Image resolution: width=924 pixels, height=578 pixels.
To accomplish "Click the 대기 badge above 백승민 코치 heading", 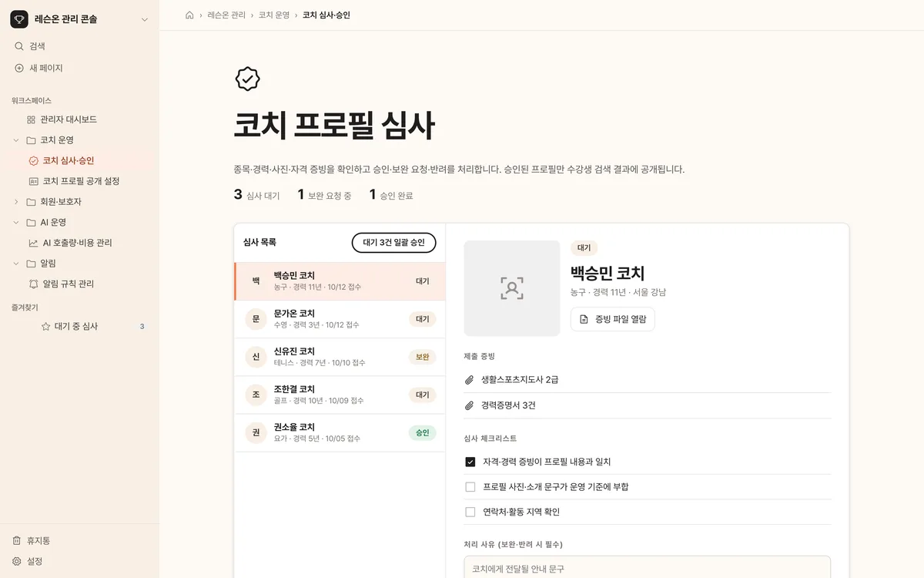I will point(584,248).
